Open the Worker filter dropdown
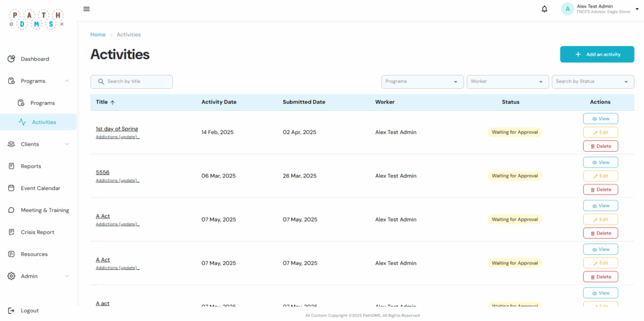Viewport: 644px width, 321px height. click(508, 81)
